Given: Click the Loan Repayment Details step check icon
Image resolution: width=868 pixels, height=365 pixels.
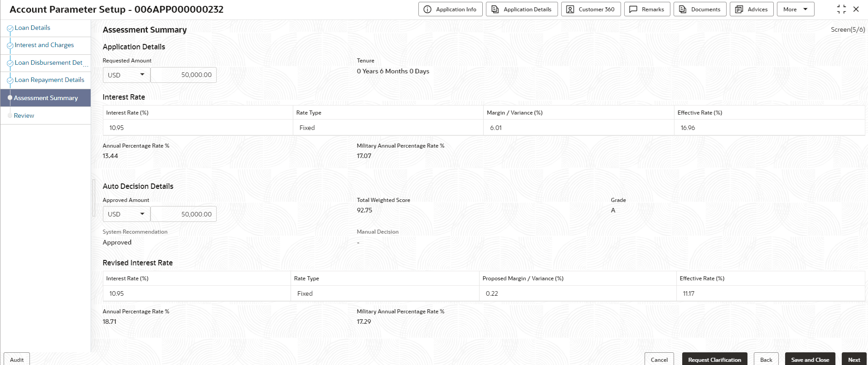Looking at the screenshot, I should (x=10, y=80).
